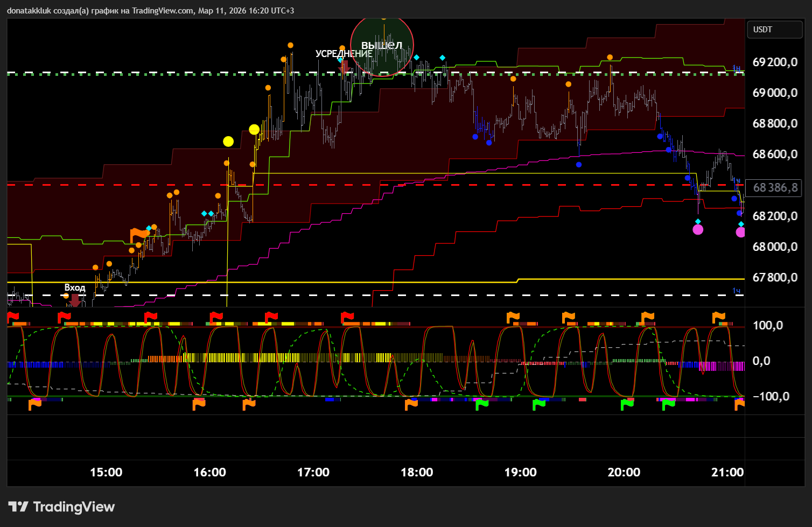
Task: Click the 17:00 time axis label
Action: 313,472
